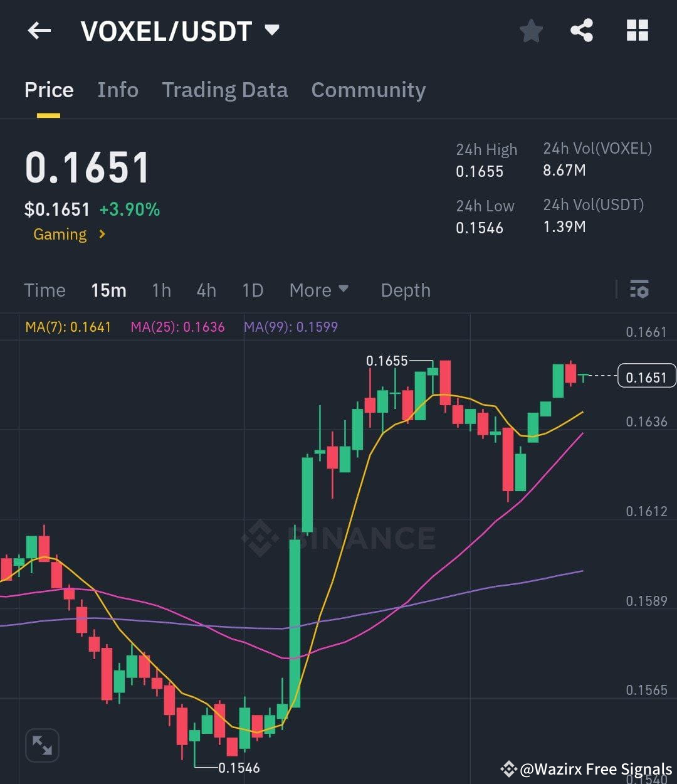Tap the 0.1651 current price label
This screenshot has width=677, height=784.
pos(646,375)
